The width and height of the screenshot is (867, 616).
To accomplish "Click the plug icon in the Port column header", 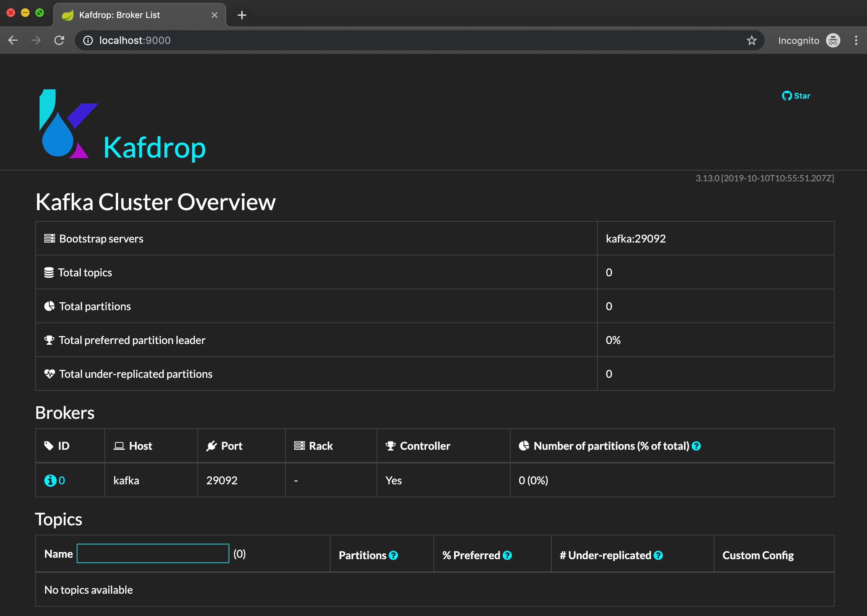I will [212, 446].
